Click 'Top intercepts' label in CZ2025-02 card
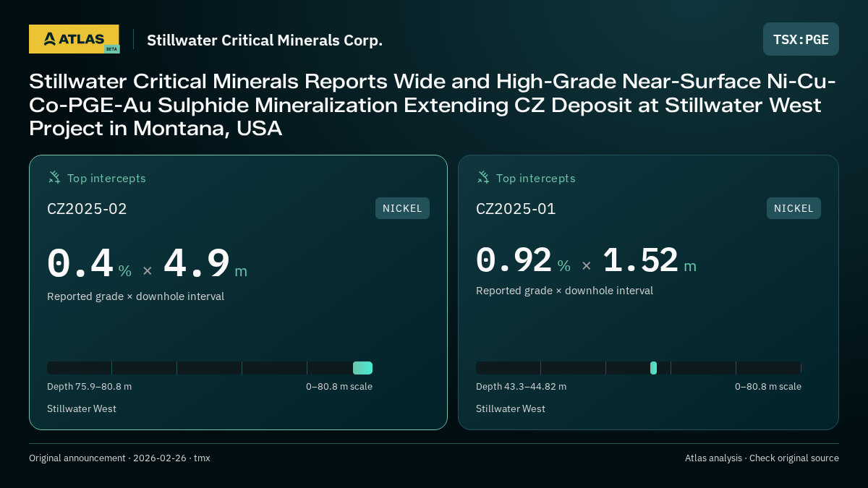This screenshot has width=868, height=488. [106, 178]
